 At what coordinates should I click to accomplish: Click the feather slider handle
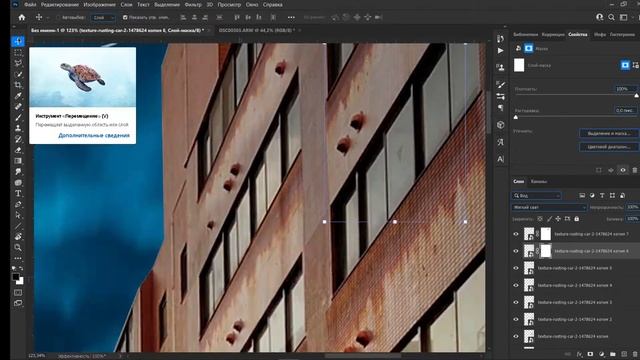point(516,118)
